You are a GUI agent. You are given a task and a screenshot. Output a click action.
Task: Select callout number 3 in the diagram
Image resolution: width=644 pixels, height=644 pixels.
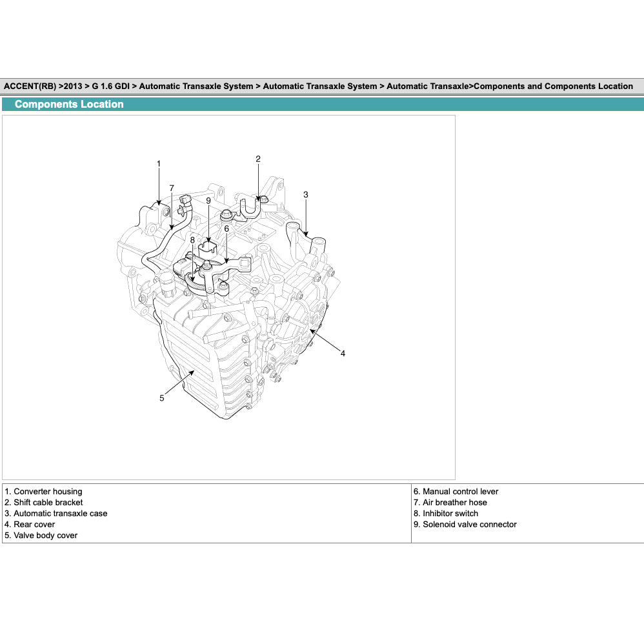tap(306, 194)
